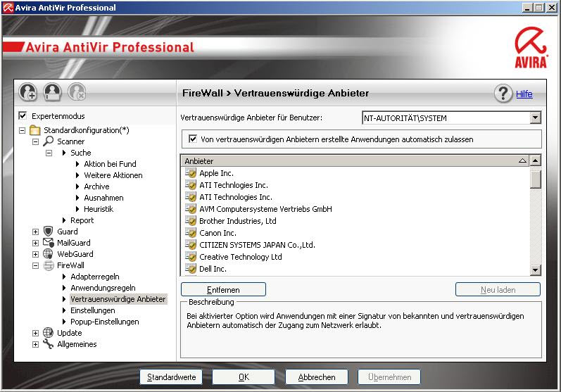Viewport: 561px width, 392px height.
Task: Select Canon Inc. in vendor list
Action: click(x=218, y=233)
